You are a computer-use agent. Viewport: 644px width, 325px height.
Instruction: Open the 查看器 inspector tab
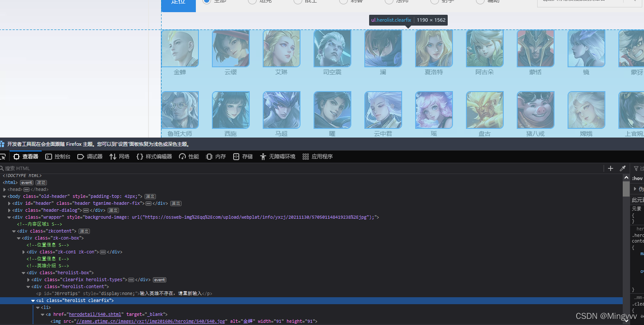26,157
